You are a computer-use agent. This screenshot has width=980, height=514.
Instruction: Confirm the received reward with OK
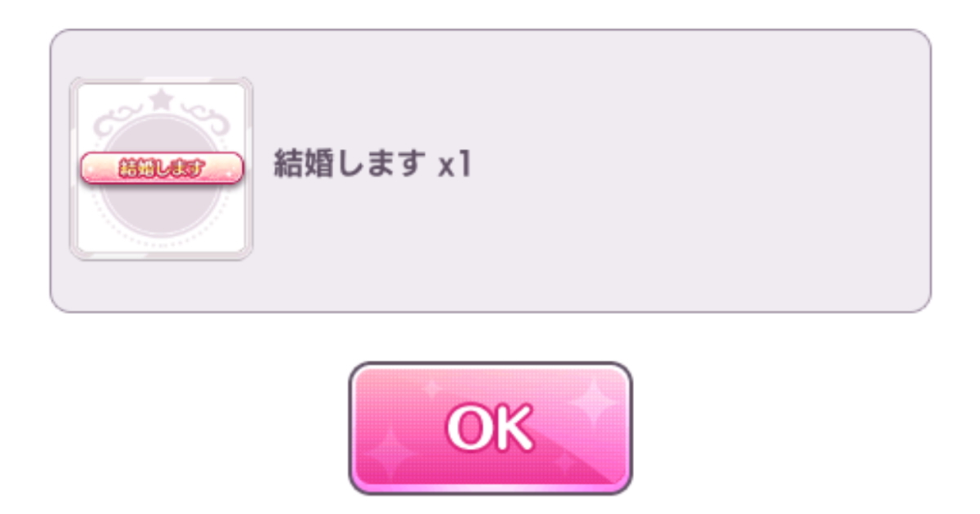(490, 428)
